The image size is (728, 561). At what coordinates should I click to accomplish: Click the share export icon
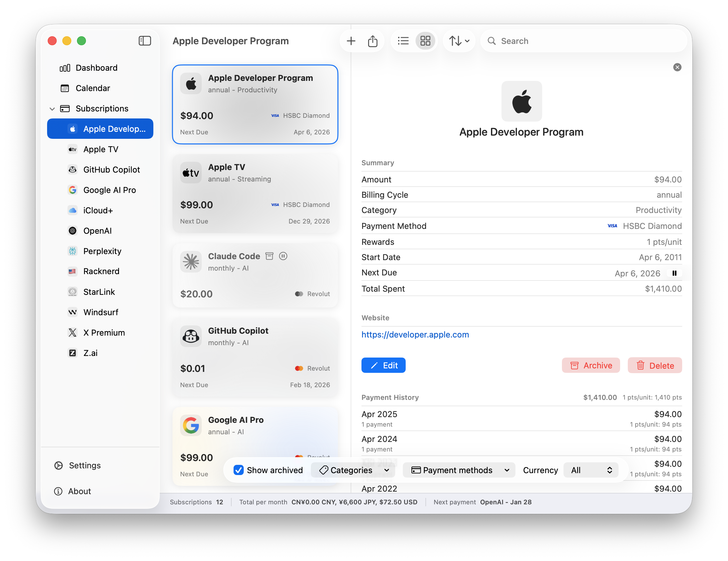372,41
